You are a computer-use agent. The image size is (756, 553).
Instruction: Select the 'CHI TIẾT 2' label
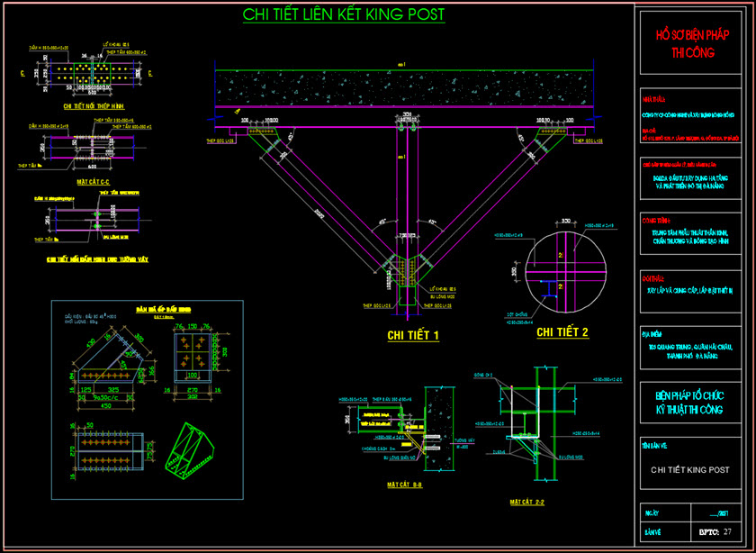click(x=562, y=332)
